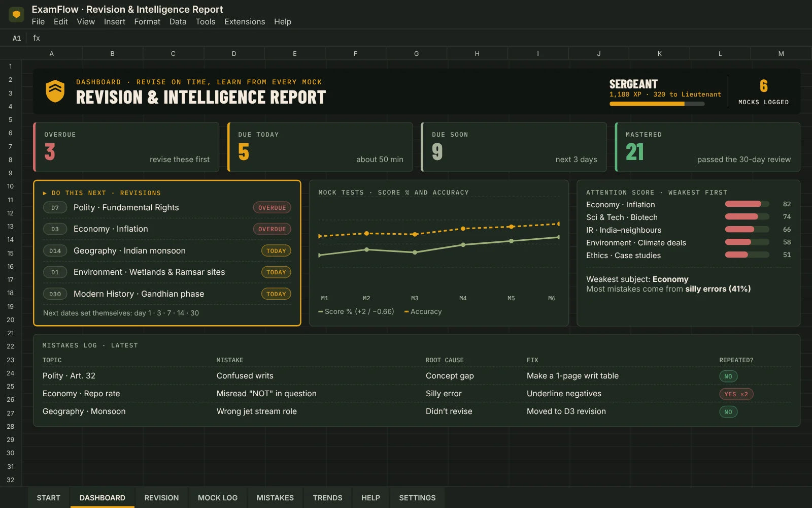Viewport: 812px width, 508px height.
Task: Open the View menu
Action: (x=86, y=22)
